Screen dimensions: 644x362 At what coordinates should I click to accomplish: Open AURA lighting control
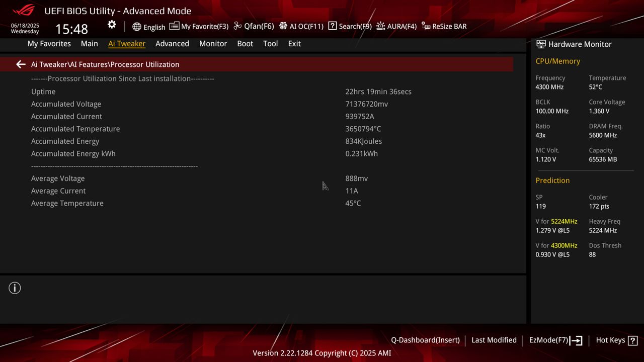(396, 26)
